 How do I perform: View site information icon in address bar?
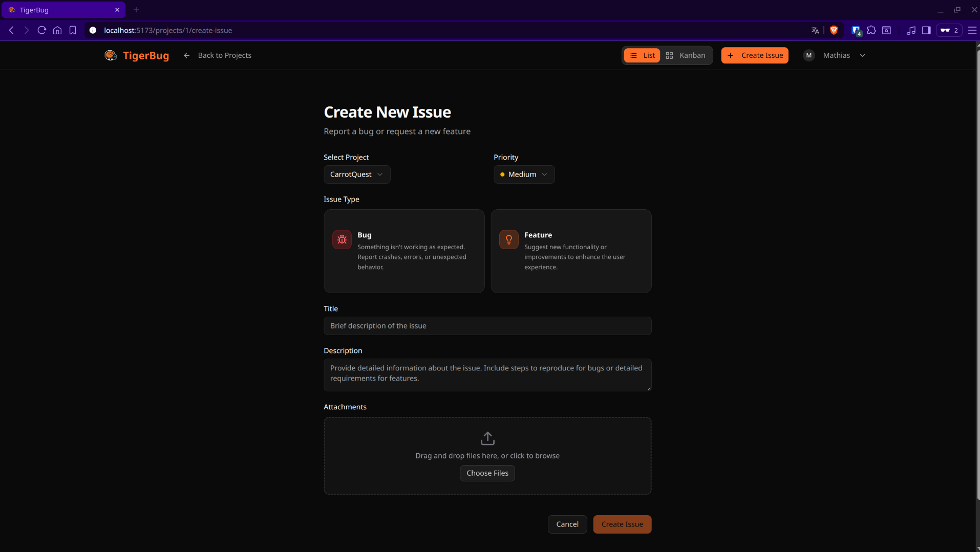pos(93,30)
